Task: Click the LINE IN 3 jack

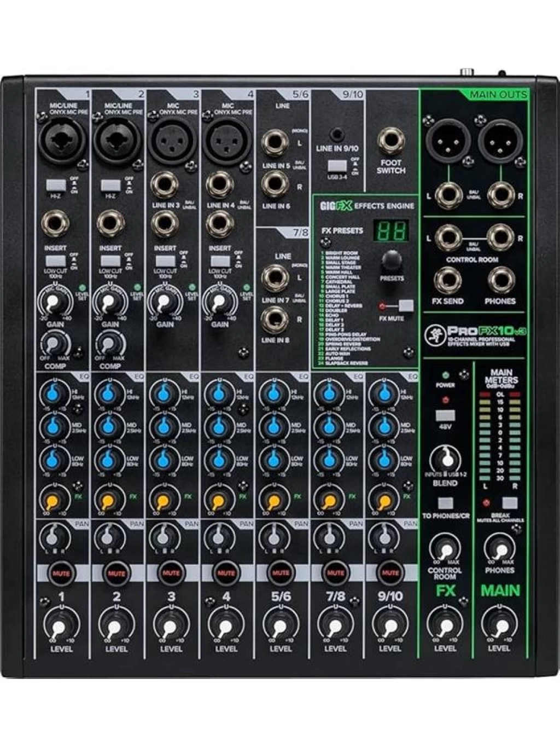Action: [x=165, y=186]
